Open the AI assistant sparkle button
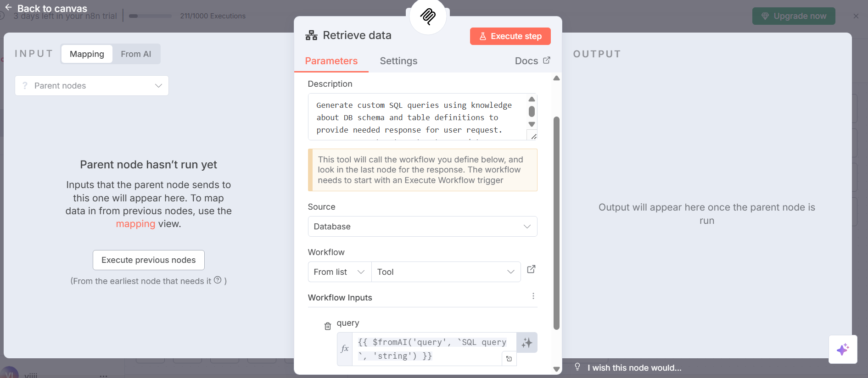This screenshot has height=378, width=868. coord(842,350)
